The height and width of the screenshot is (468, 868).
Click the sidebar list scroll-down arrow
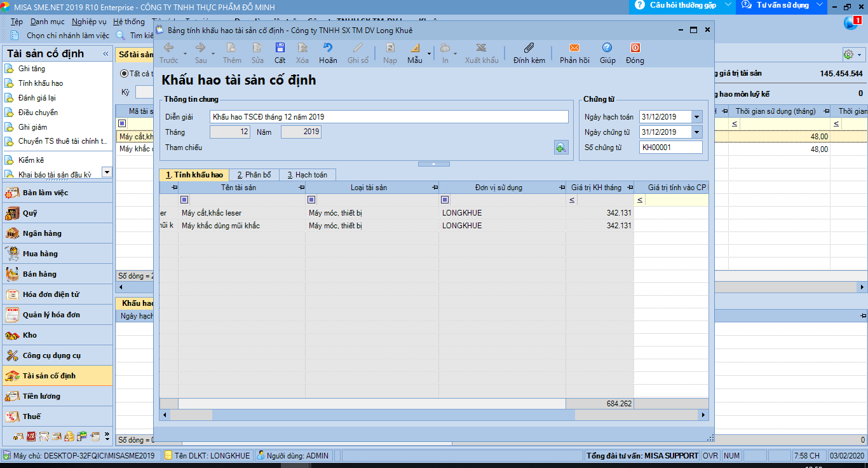coord(107,172)
